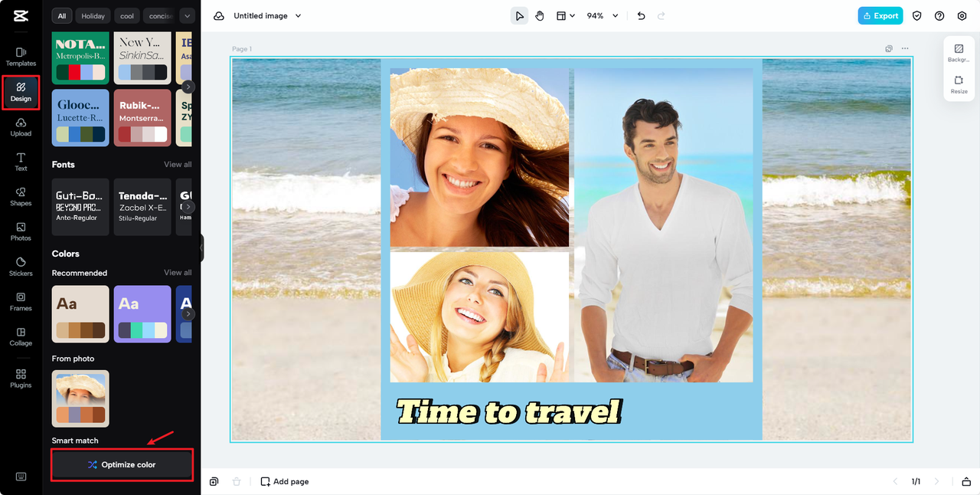Apply the NOTA Metropolis green theme
980x495 pixels.
coord(80,57)
